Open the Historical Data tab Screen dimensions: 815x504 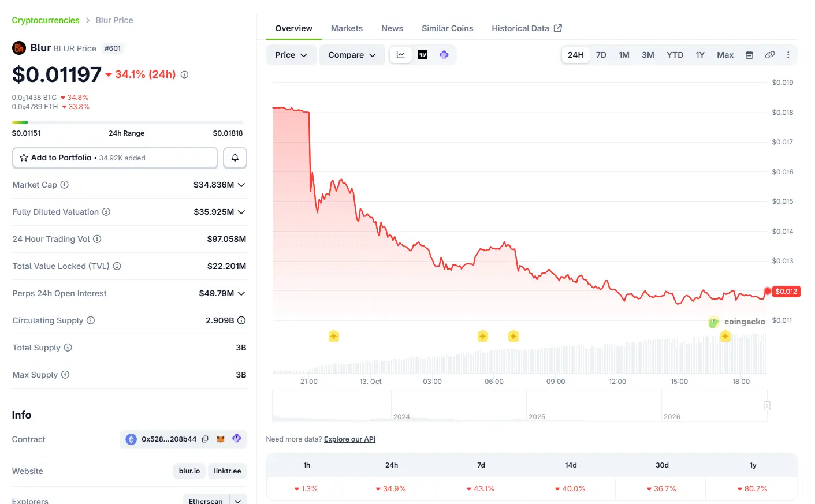click(x=527, y=28)
